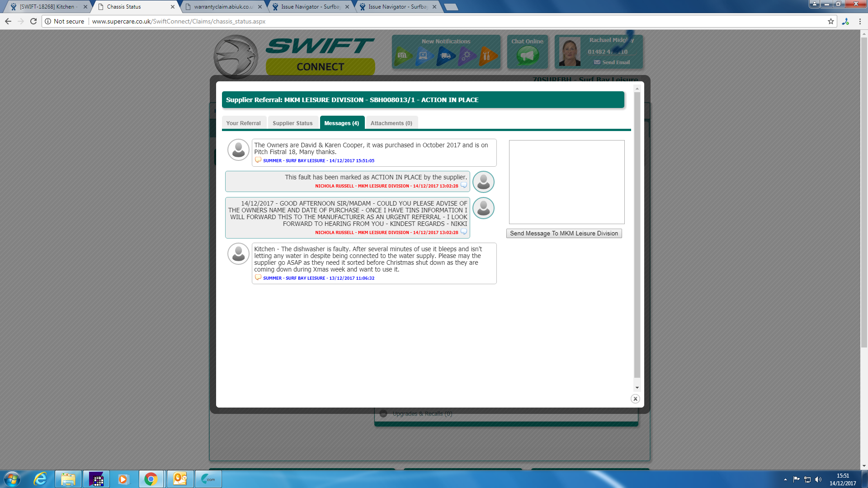Click the orange tools notification icon
This screenshot has height=488, width=868.
487,56
